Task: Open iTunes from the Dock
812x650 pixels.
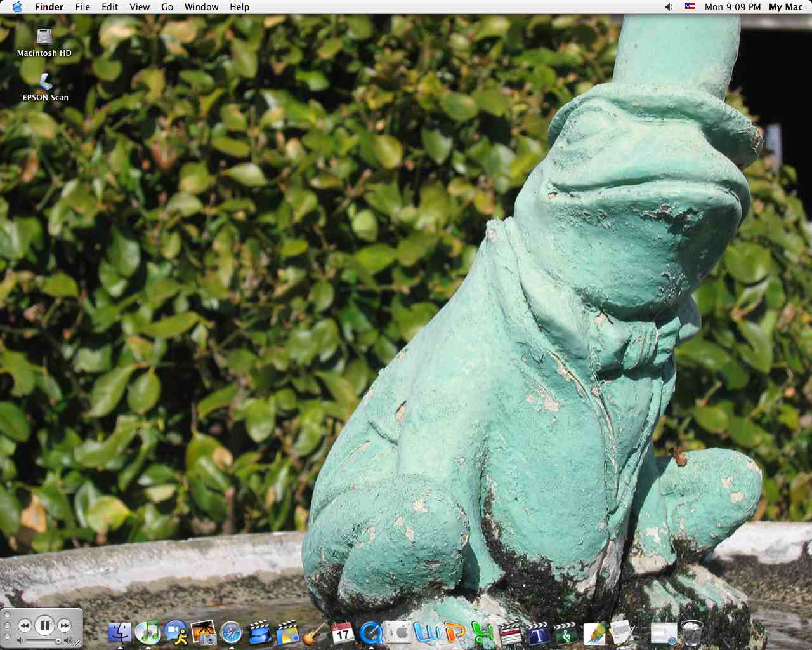Action: (148, 632)
